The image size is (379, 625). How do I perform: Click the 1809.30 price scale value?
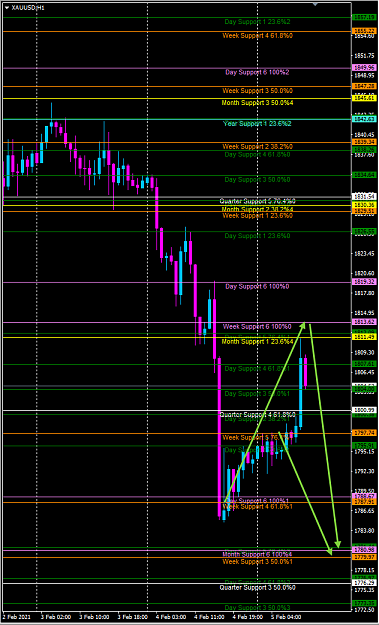[363, 353]
